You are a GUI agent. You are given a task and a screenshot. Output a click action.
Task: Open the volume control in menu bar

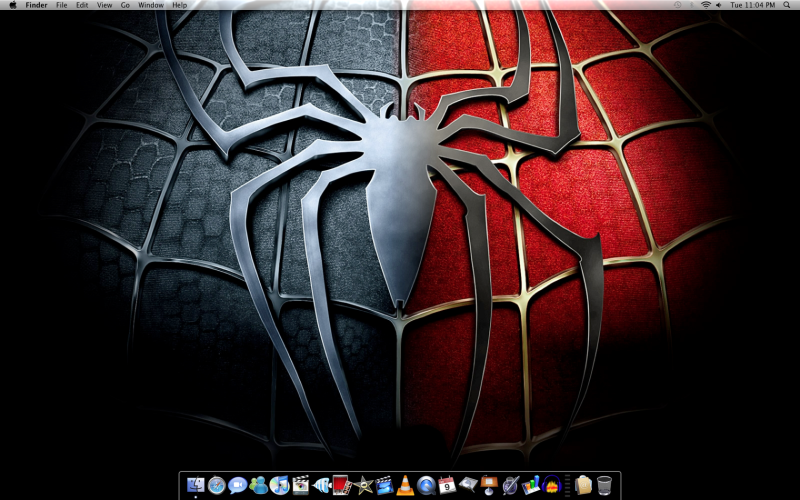point(718,5)
